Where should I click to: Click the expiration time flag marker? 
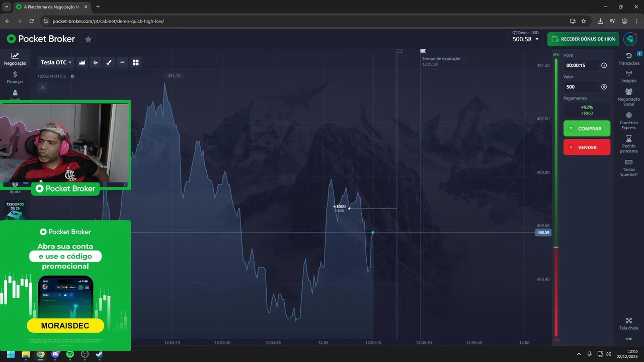pos(423,51)
